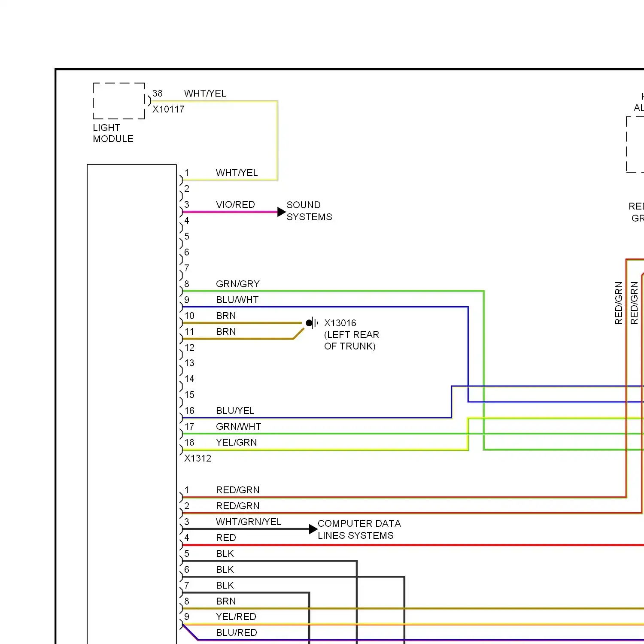The height and width of the screenshot is (644, 644).
Task: Click the arrowhead pointing to COMPUTER DATA LINES SYSTEMS
Action: coord(313,529)
